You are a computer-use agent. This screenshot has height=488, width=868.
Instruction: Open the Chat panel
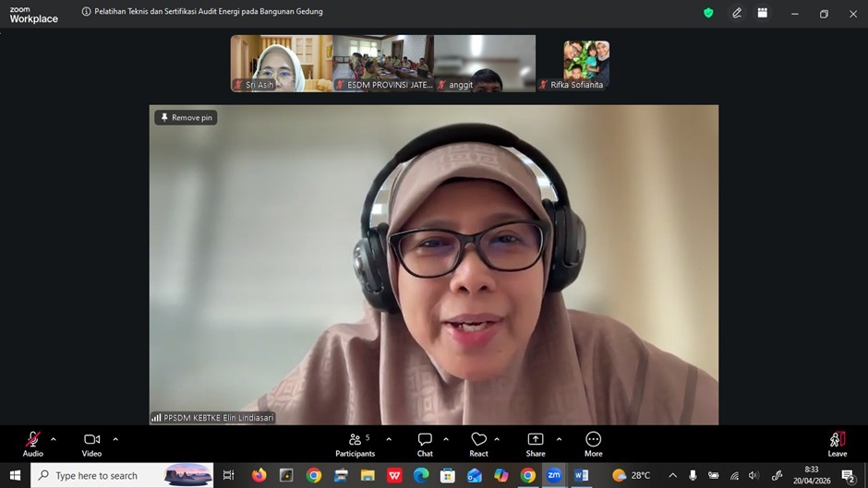pos(425,441)
